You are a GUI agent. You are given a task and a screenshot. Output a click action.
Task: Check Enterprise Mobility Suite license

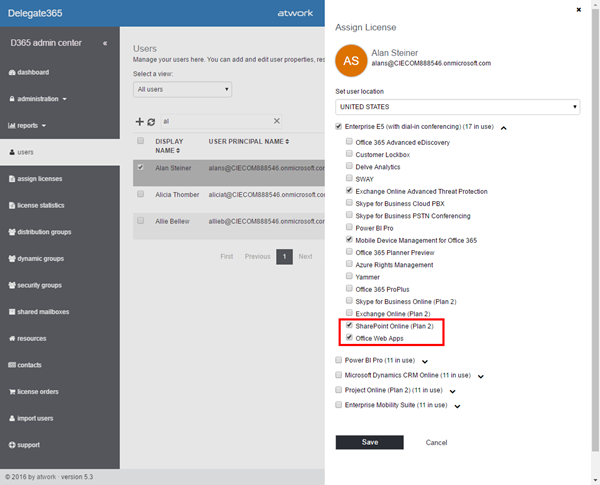click(x=338, y=405)
